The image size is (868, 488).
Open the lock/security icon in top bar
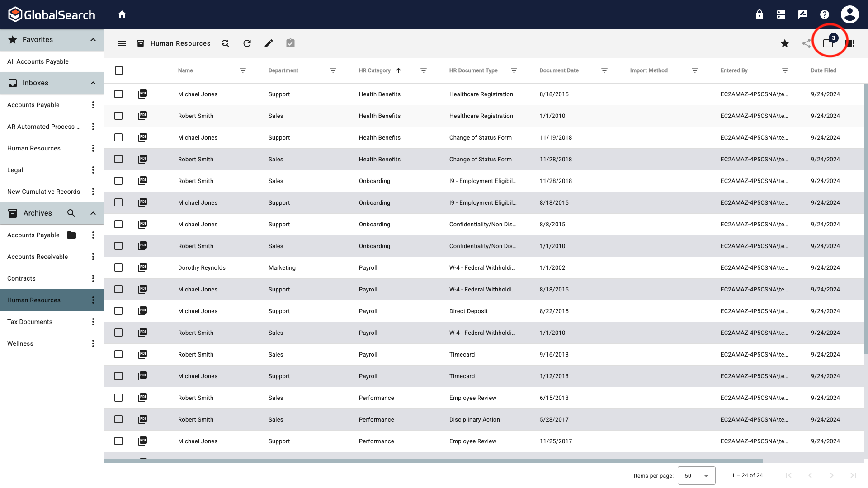(x=759, y=14)
